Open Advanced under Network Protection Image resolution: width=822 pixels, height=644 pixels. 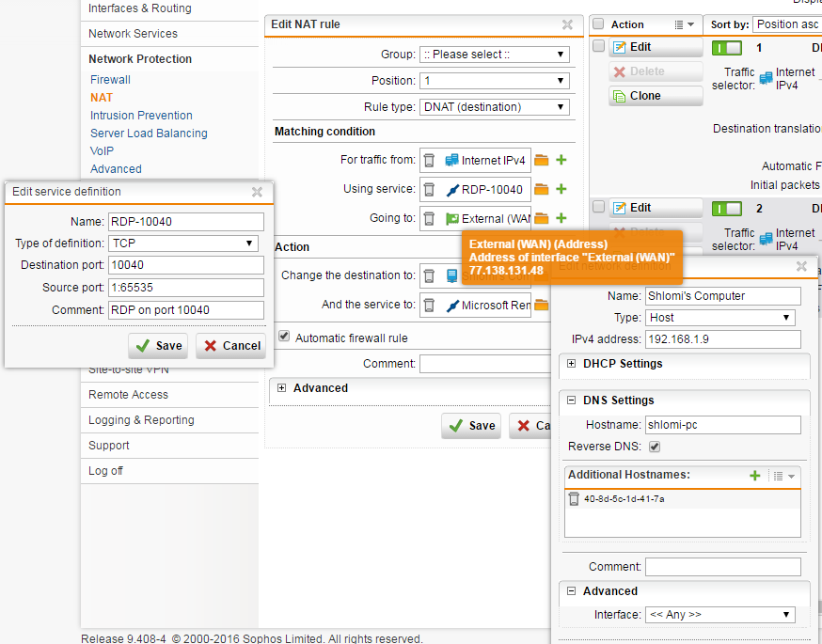[116, 168]
